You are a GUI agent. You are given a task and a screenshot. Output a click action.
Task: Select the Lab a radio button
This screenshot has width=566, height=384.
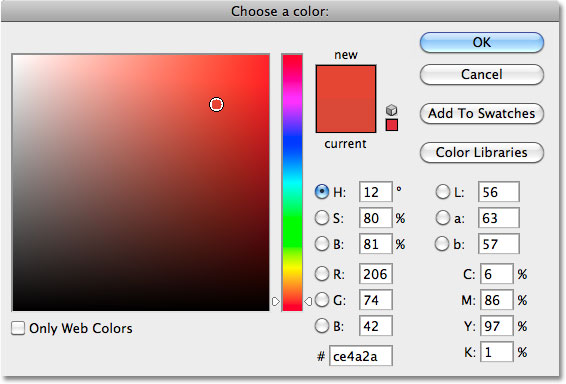click(443, 218)
